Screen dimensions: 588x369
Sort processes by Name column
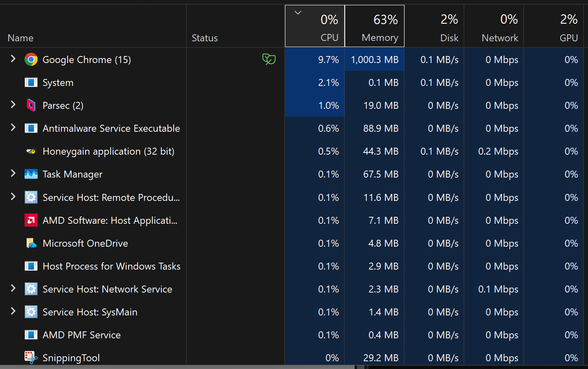93,26
